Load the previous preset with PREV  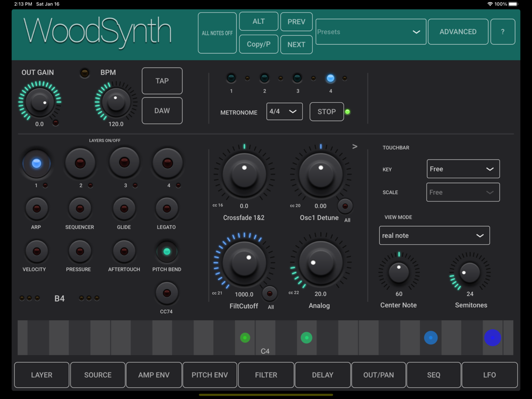pyautogui.click(x=296, y=22)
